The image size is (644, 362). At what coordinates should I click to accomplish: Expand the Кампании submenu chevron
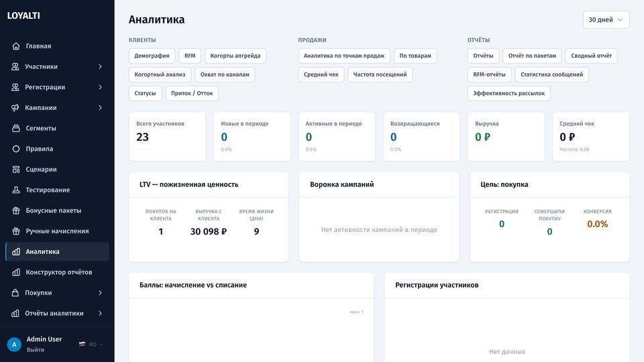[100, 107]
